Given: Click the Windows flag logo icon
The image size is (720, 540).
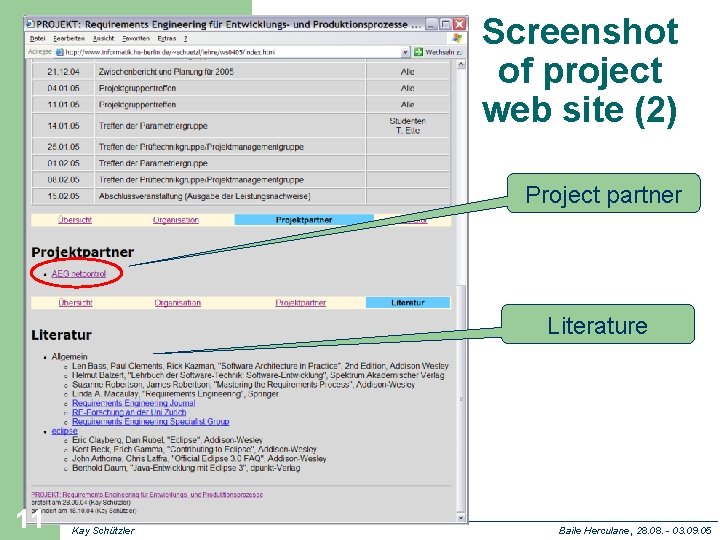Looking at the screenshot, I should (x=457, y=38).
